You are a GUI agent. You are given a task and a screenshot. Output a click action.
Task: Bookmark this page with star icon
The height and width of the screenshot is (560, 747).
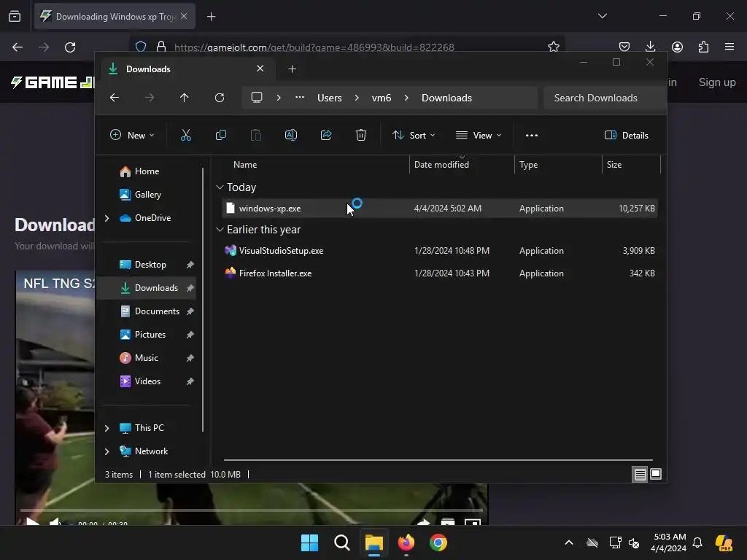pos(554,47)
